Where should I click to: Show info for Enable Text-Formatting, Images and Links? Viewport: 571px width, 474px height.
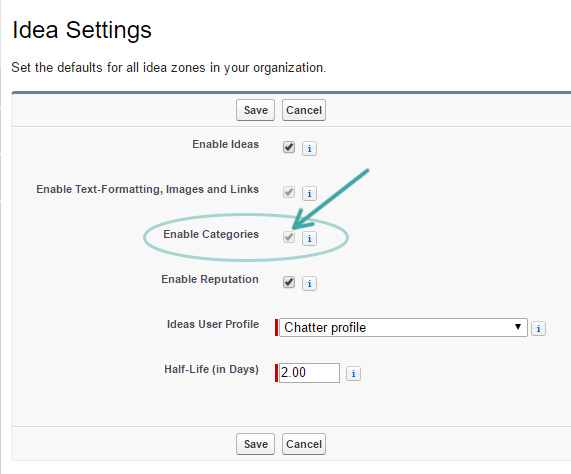pyautogui.click(x=309, y=193)
